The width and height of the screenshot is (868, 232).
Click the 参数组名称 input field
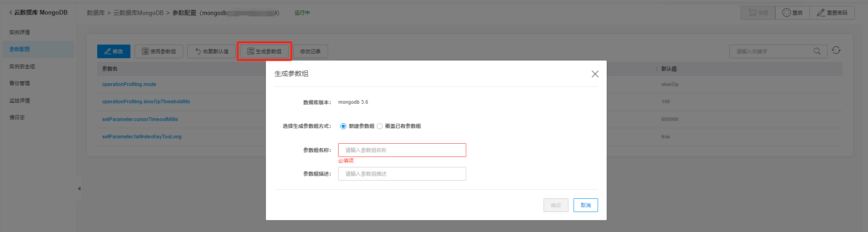click(402, 150)
